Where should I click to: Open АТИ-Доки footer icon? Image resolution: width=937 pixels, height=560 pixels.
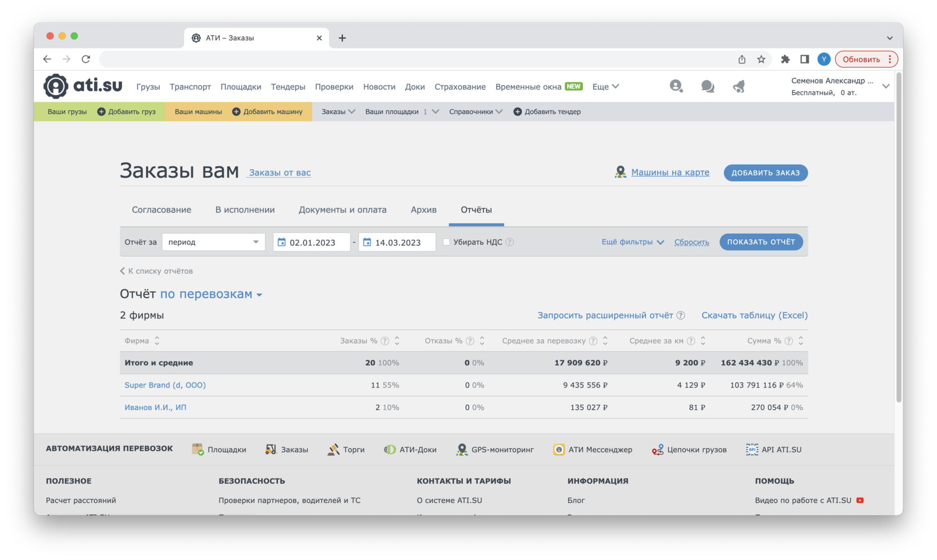point(390,450)
